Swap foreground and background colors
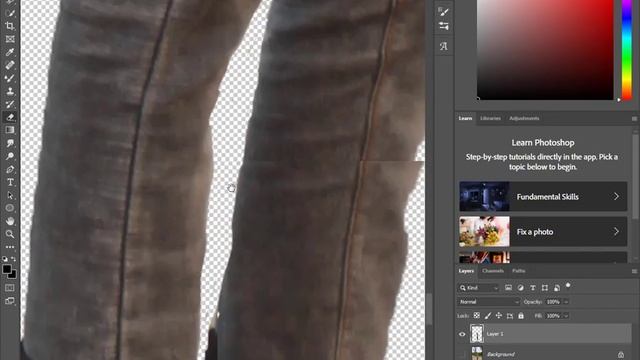The width and height of the screenshot is (640, 360). [x=13, y=259]
